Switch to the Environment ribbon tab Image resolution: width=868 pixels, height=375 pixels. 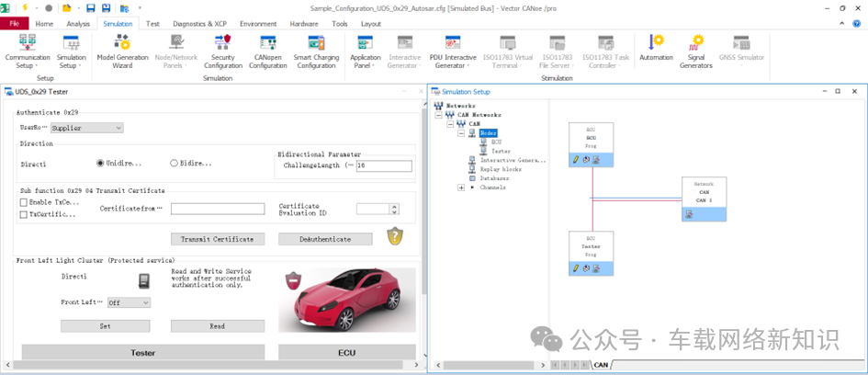coord(258,24)
